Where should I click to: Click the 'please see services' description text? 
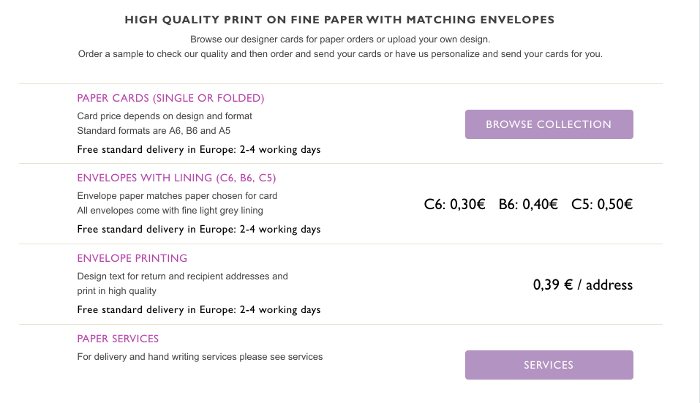[x=200, y=357]
